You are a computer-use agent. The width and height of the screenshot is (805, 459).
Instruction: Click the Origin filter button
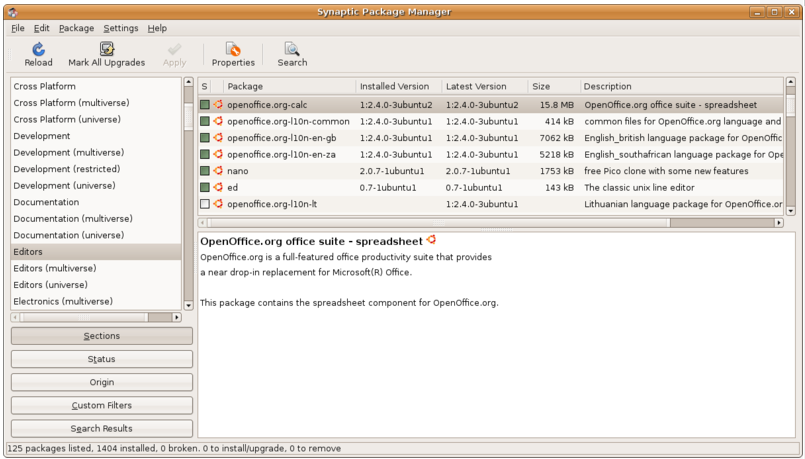coord(102,382)
